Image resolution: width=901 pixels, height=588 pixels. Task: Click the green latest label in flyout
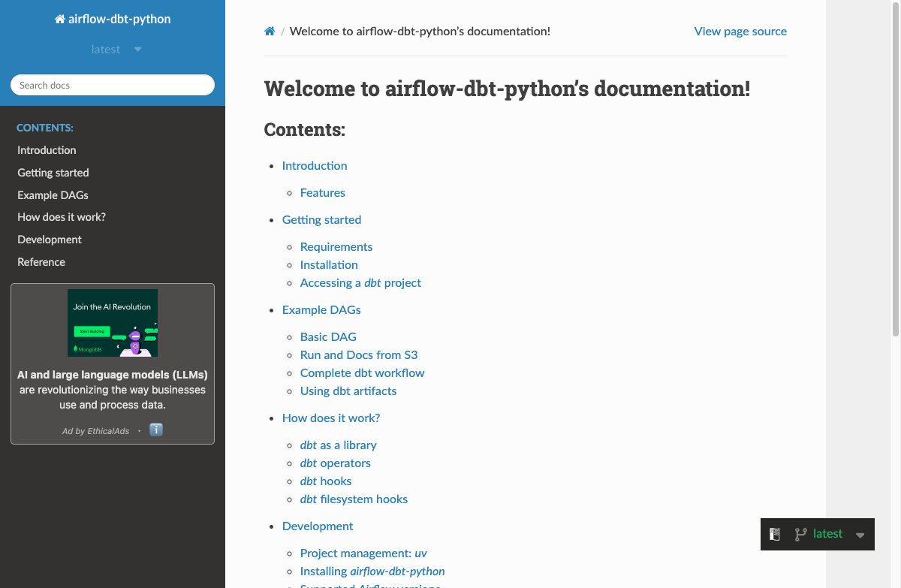(x=828, y=534)
